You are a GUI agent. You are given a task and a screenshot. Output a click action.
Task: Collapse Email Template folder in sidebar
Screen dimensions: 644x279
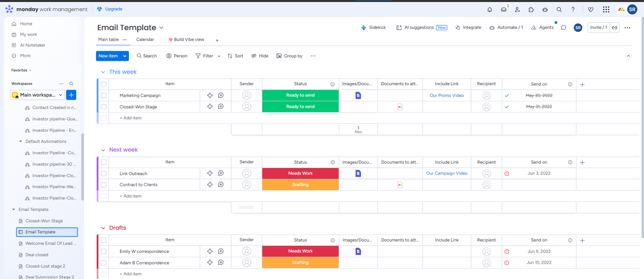[x=14, y=209]
